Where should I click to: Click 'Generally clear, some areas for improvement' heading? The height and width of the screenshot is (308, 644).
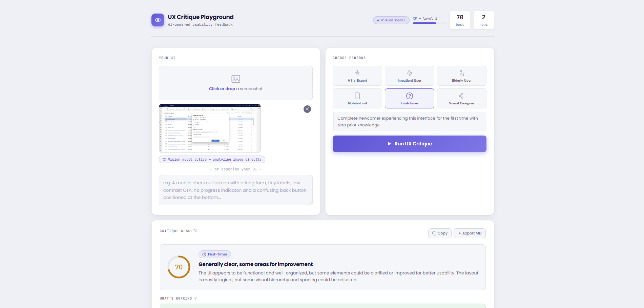(255, 264)
